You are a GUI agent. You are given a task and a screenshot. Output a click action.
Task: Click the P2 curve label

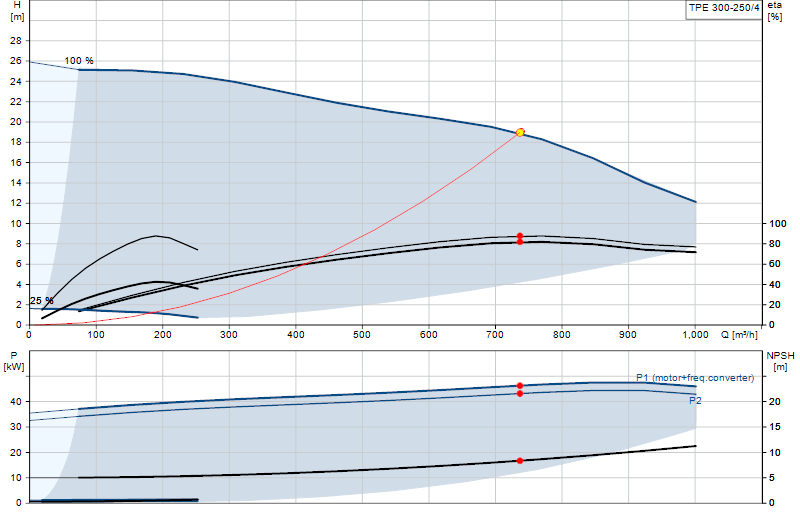(695, 401)
